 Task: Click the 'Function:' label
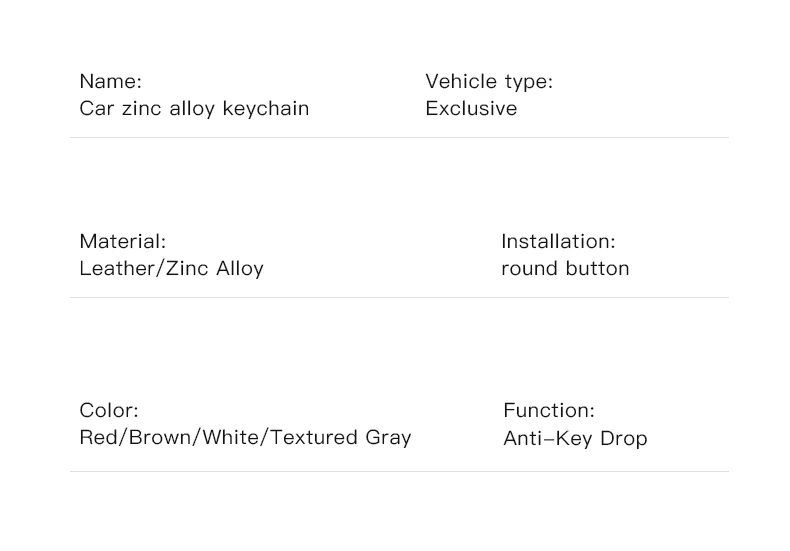pyautogui.click(x=548, y=411)
